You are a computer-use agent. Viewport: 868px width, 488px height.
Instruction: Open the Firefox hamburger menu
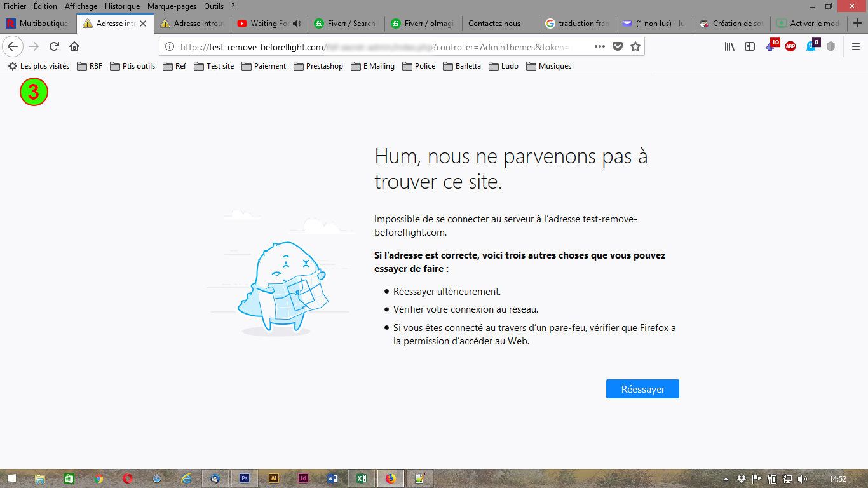[856, 46]
